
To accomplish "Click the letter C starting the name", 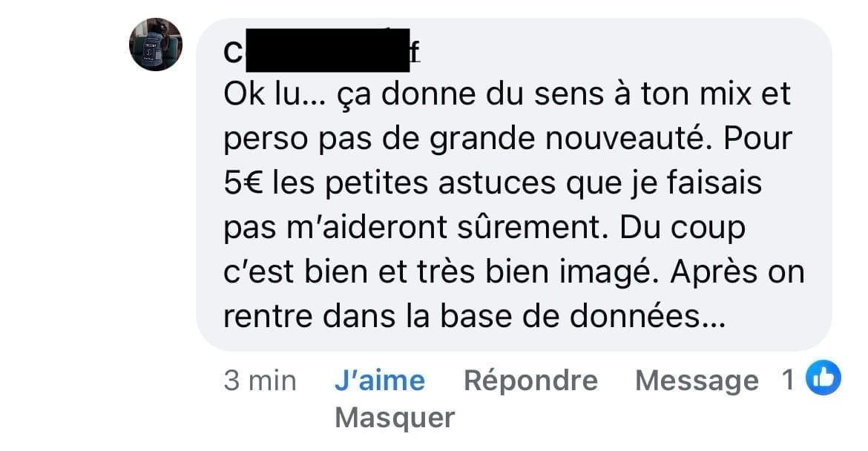I will (x=233, y=53).
